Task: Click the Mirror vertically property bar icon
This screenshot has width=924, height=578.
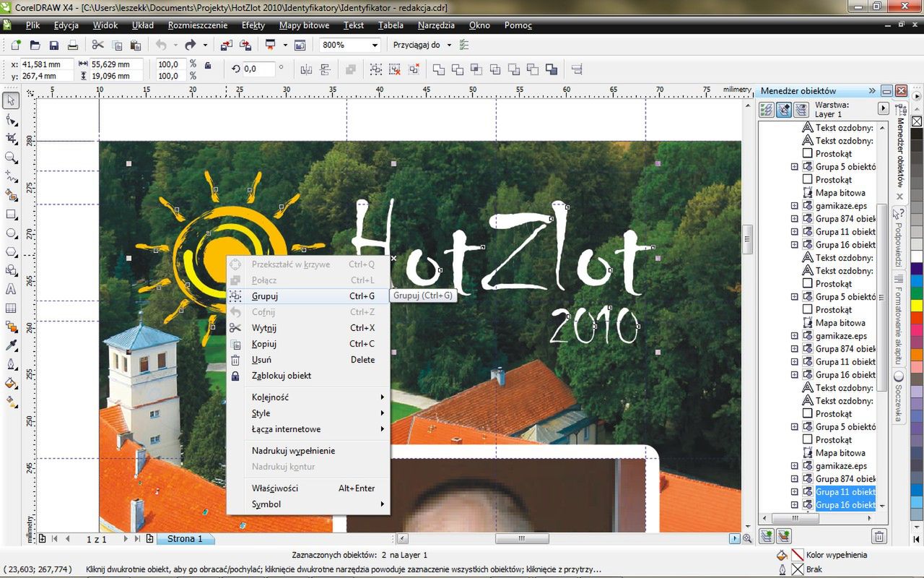Action: click(x=325, y=69)
